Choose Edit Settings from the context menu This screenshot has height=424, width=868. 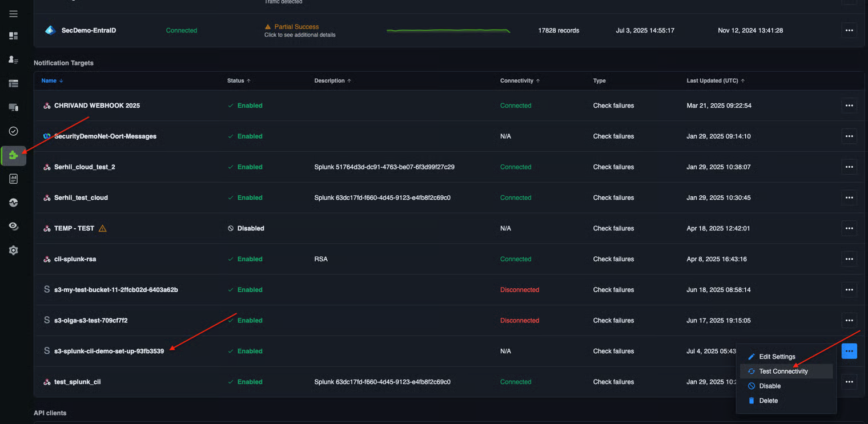(x=777, y=357)
